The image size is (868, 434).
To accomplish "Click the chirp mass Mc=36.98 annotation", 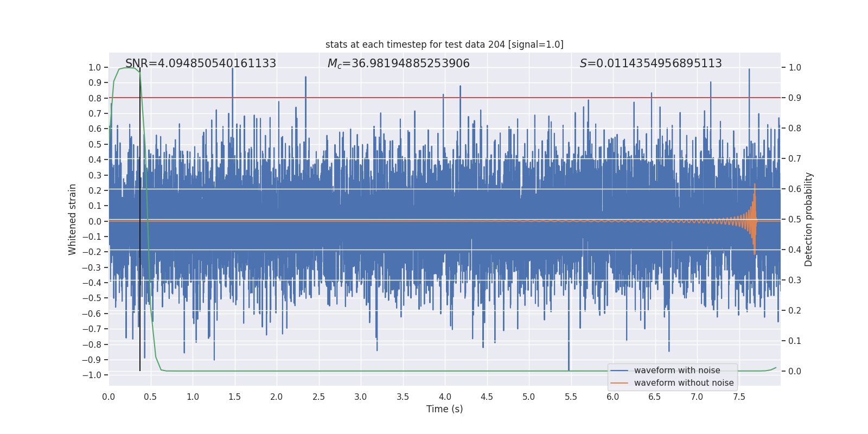I will point(399,63).
